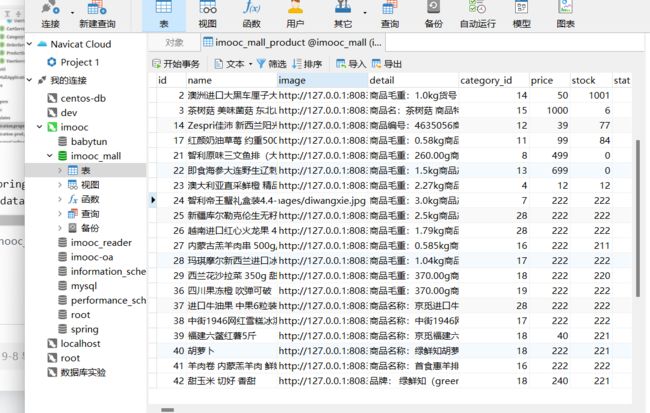Select the name cell '胡萝卜' in row 40
This screenshot has width=650, height=413.
coord(231,351)
